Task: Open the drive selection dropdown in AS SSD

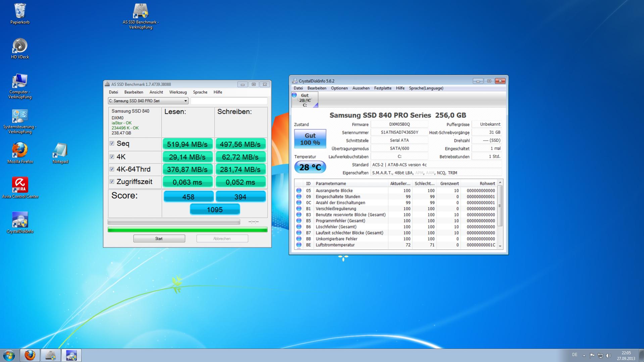Action: click(x=148, y=101)
